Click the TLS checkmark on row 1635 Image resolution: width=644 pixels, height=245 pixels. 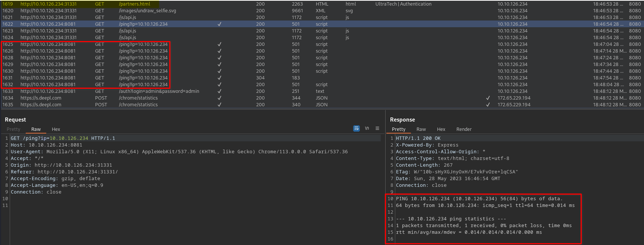pos(488,105)
